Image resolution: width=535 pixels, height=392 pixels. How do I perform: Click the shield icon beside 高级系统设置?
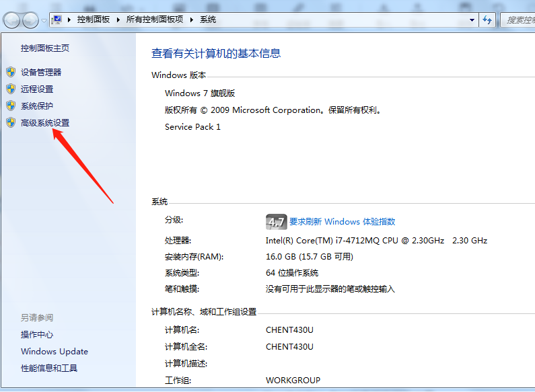11,122
